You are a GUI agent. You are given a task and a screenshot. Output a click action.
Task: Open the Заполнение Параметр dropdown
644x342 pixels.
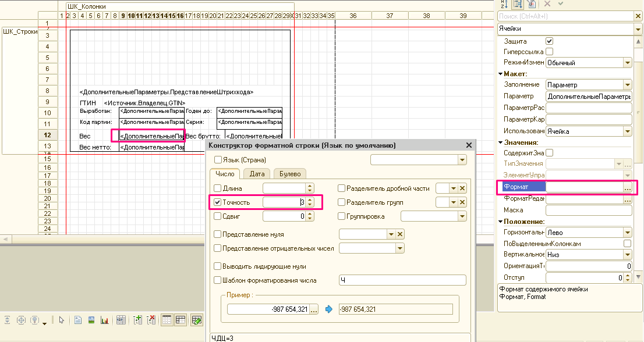tap(628, 85)
